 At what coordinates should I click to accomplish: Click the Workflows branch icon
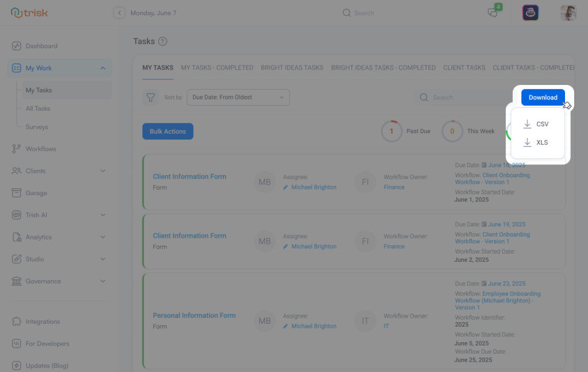[x=17, y=149]
